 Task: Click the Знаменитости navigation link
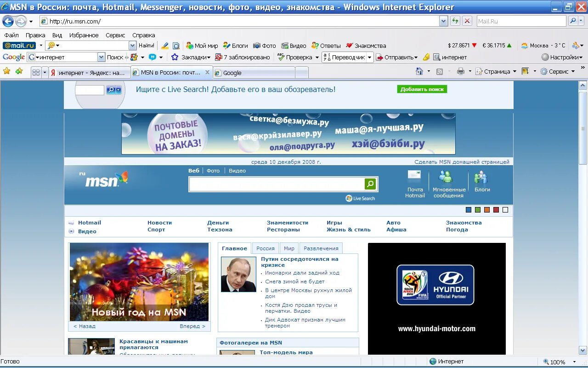(x=288, y=223)
